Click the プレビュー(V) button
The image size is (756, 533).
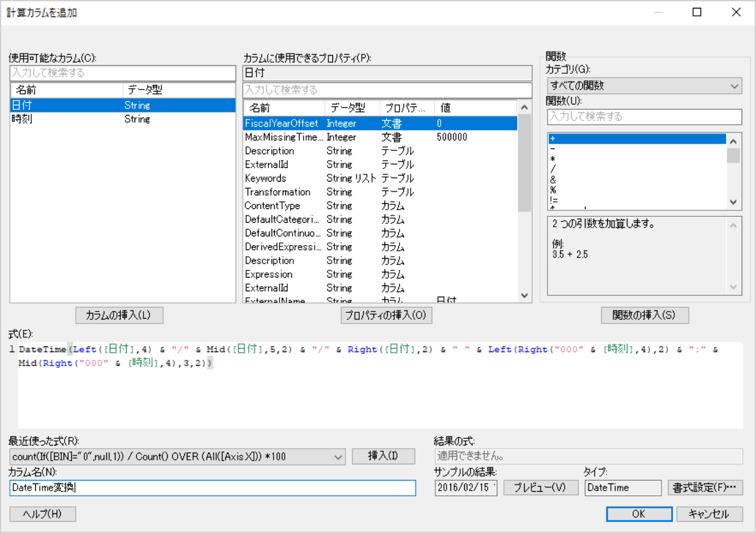tap(541, 488)
